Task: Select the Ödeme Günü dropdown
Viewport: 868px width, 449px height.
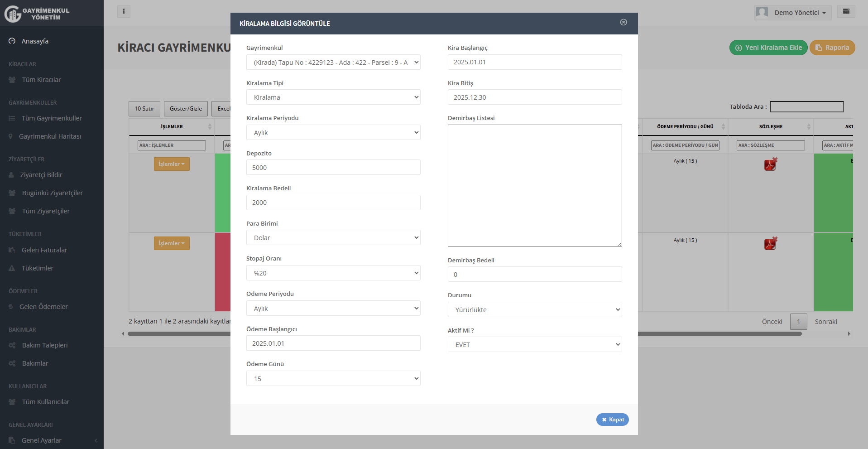Action: [333, 379]
